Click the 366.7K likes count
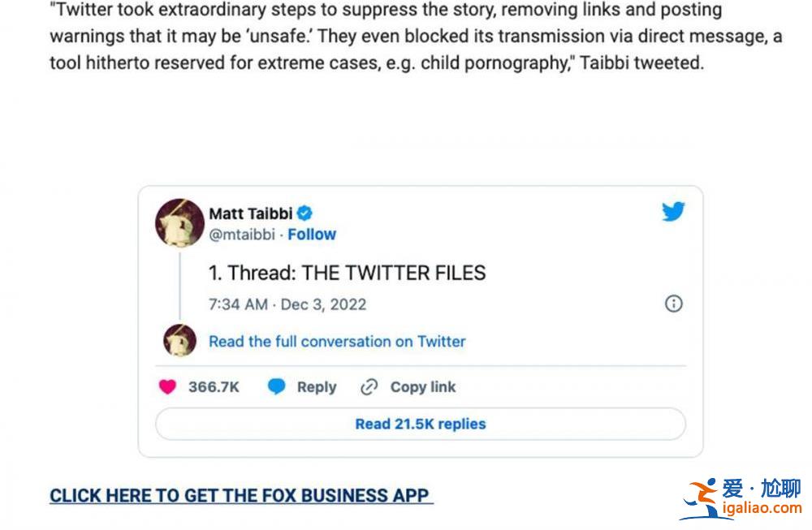Image resolution: width=812 pixels, height=530 pixels. tap(214, 387)
